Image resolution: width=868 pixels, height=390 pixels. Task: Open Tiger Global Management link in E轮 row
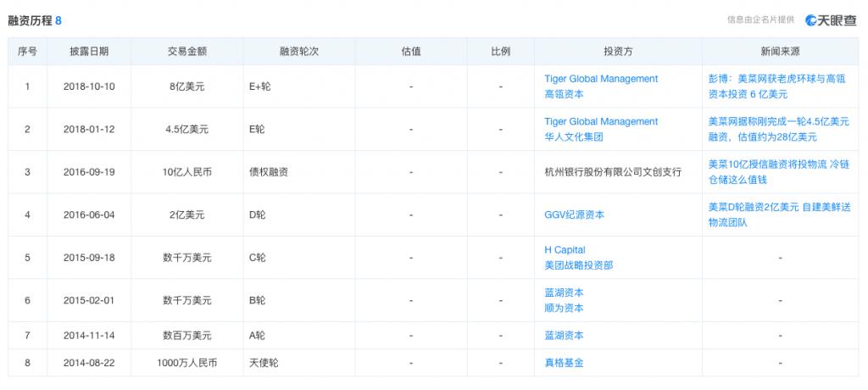pyautogui.click(x=601, y=121)
